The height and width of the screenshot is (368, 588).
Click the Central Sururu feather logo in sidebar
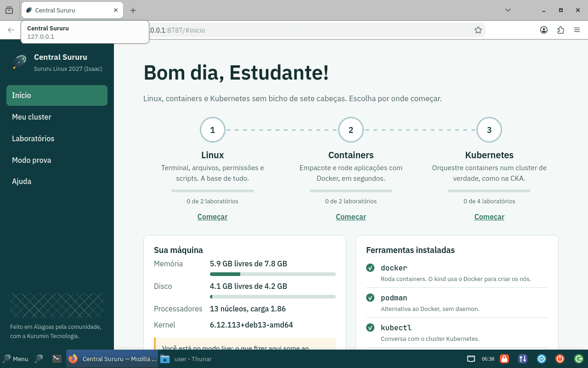tap(19, 62)
